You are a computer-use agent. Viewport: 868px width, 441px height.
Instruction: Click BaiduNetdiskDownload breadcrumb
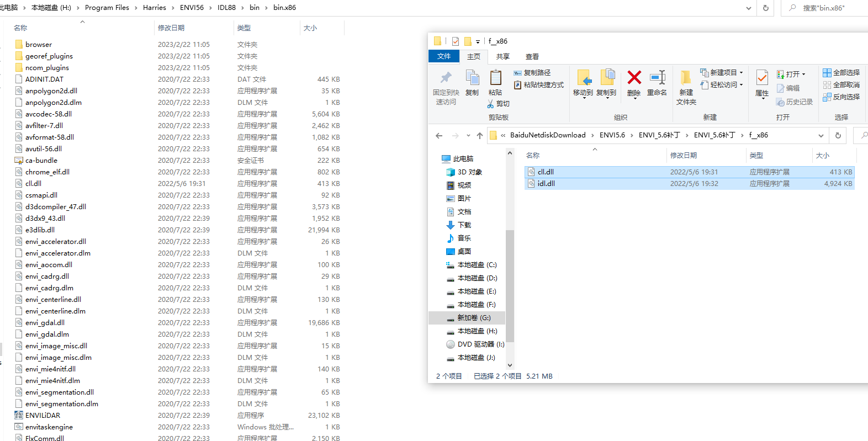[548, 135]
